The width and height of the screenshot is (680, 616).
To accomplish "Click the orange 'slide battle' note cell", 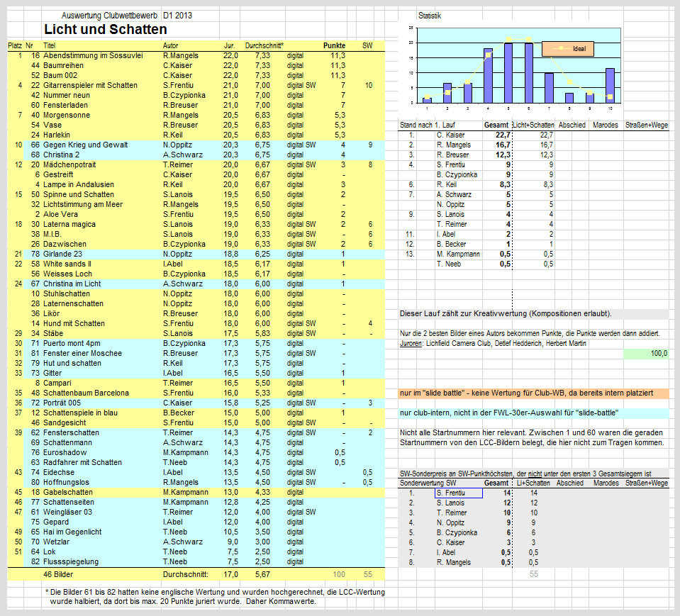I will (533, 393).
